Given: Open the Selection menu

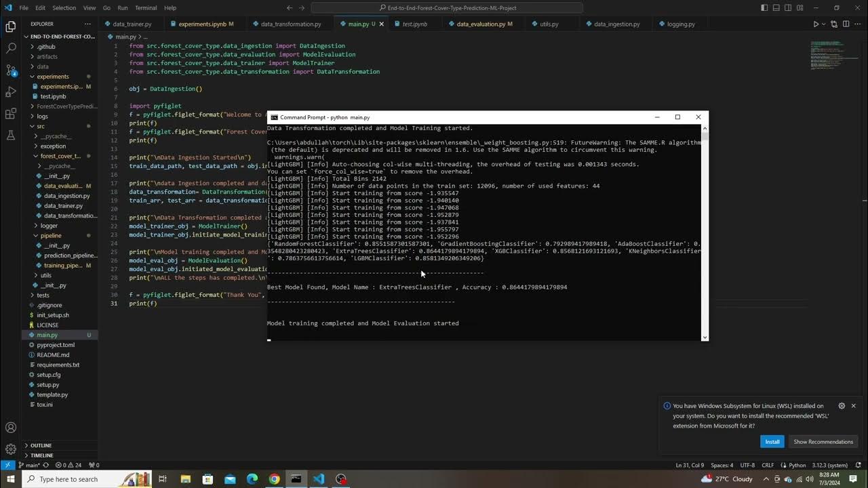Looking at the screenshot, I should 64,7.
